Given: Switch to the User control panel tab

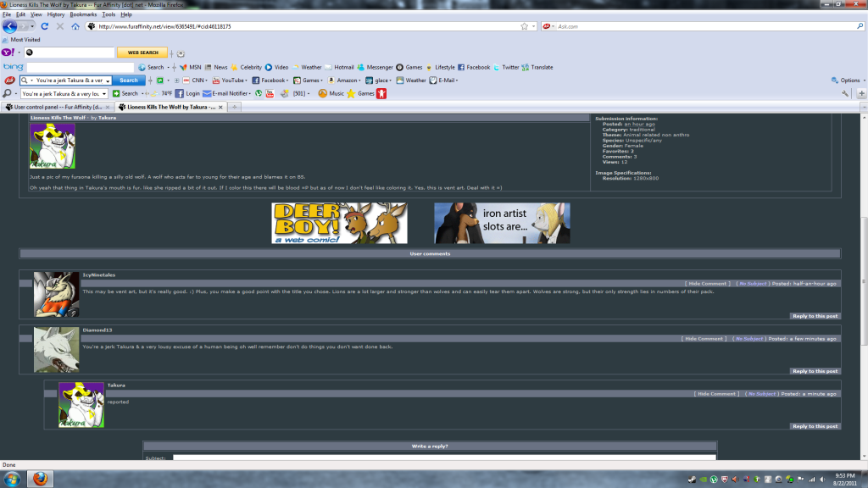Looking at the screenshot, I should point(58,108).
